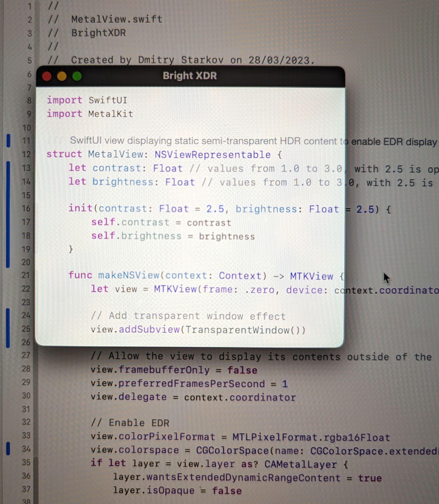439x504 pixels.
Task: Minimize the Bright XDR window
Action: (62, 76)
